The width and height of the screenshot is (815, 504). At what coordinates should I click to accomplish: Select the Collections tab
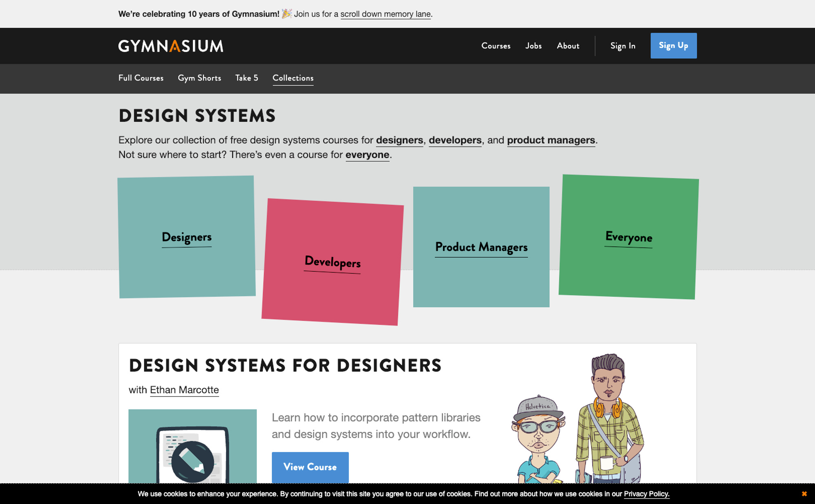[293, 78]
